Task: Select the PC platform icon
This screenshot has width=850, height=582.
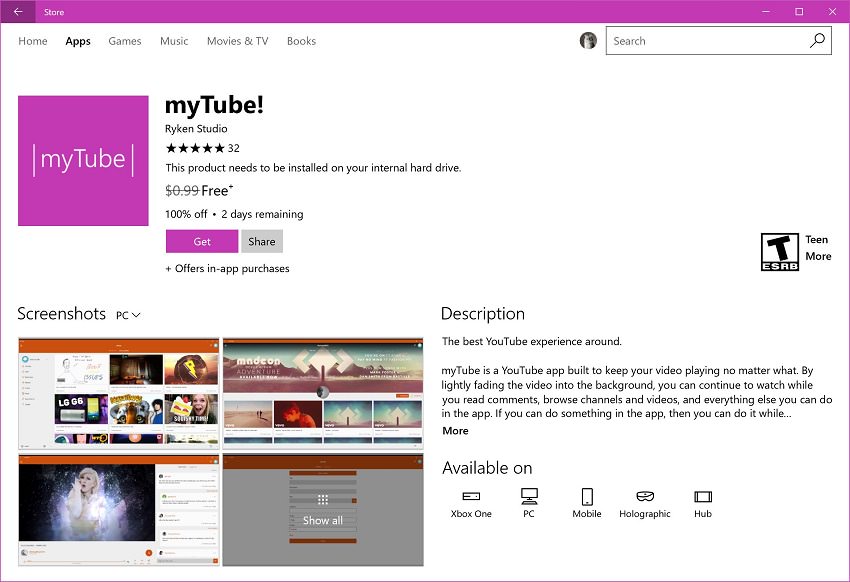Action: coord(529,497)
